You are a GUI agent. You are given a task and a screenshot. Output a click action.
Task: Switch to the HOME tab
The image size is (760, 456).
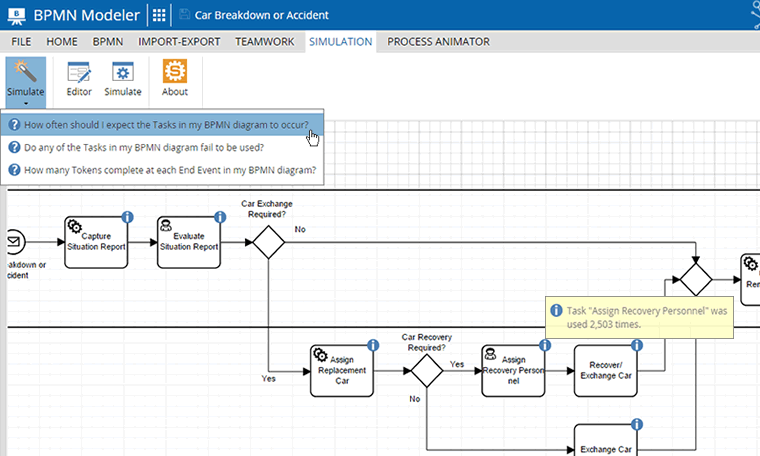(62, 42)
